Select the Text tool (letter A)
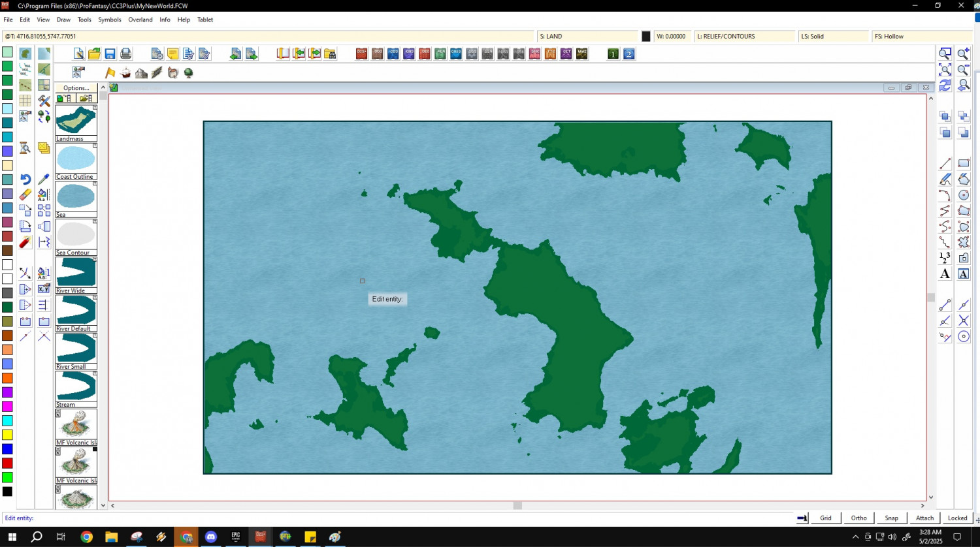This screenshot has width=980, height=549. (x=945, y=274)
